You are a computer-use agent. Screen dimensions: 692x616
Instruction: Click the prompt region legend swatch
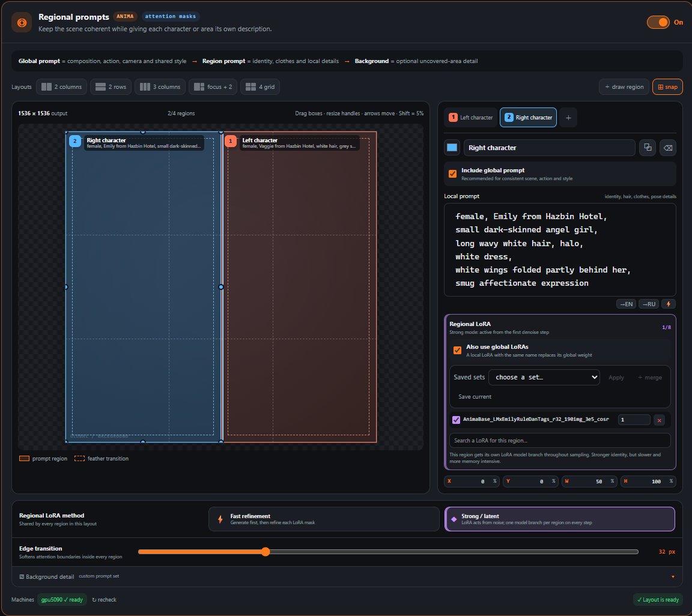click(x=24, y=459)
